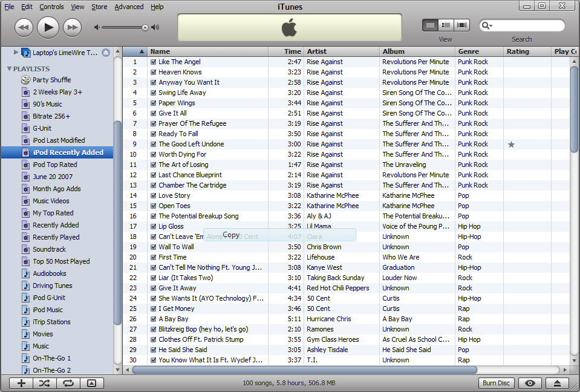Open the Store menu

(x=99, y=7)
